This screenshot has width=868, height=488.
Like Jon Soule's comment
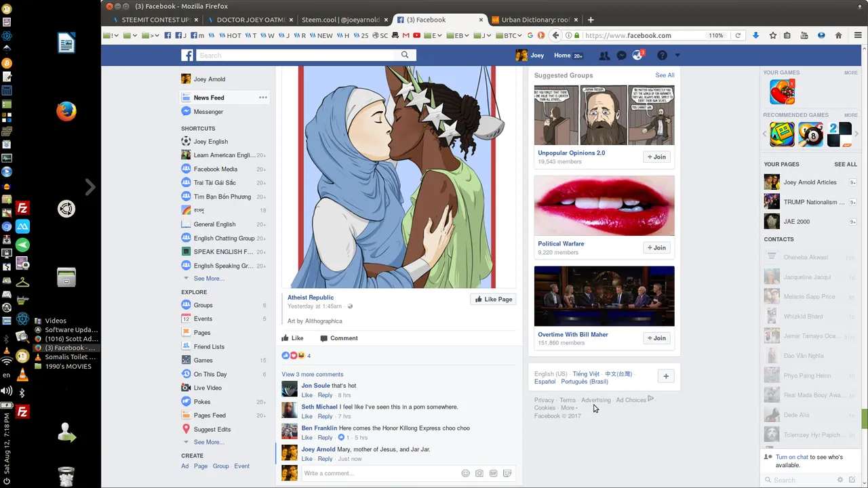[x=307, y=395]
